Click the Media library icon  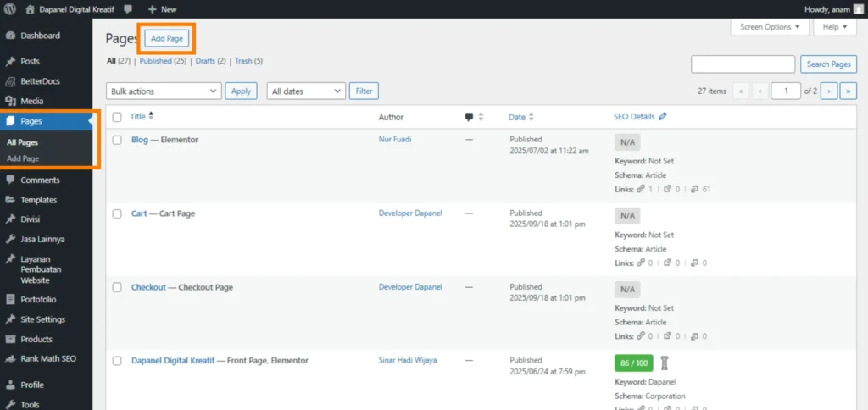10,102
